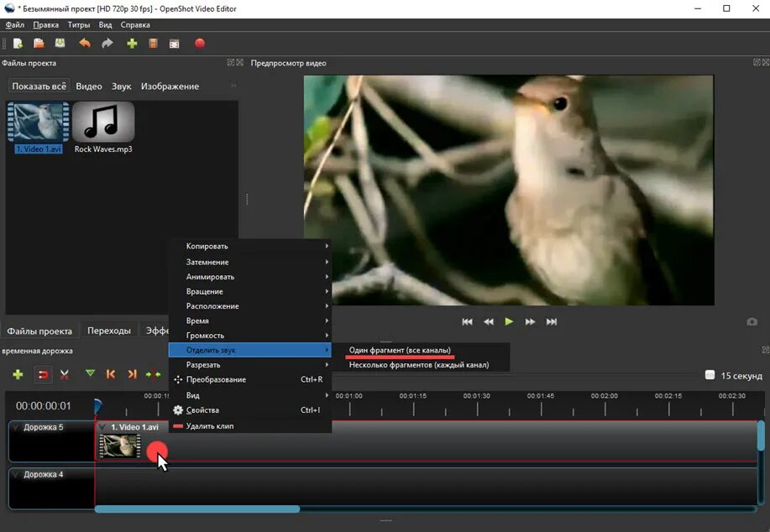Image resolution: width=770 pixels, height=532 pixels.
Task: Click Удалить клип in the context menu
Action: coord(250,426)
